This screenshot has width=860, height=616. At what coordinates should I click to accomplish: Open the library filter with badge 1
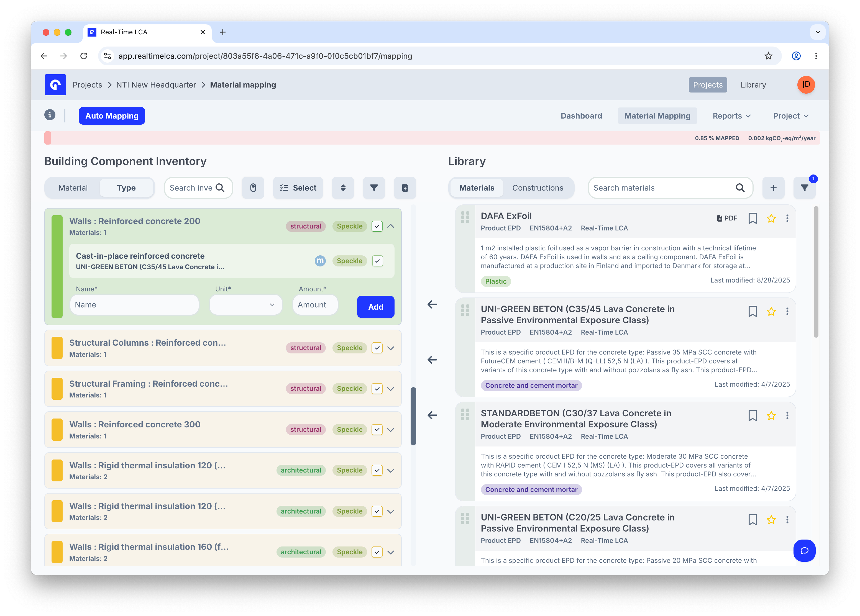805,188
